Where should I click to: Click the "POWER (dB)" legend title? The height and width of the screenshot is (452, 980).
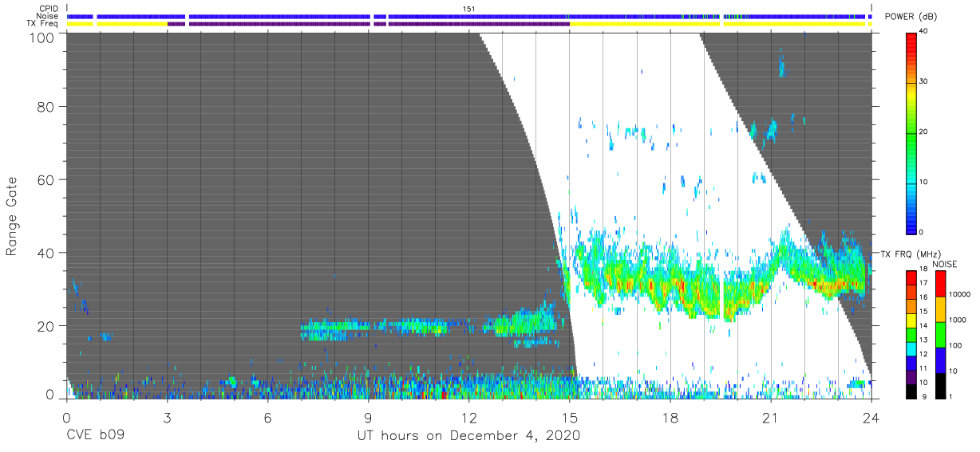tap(911, 17)
